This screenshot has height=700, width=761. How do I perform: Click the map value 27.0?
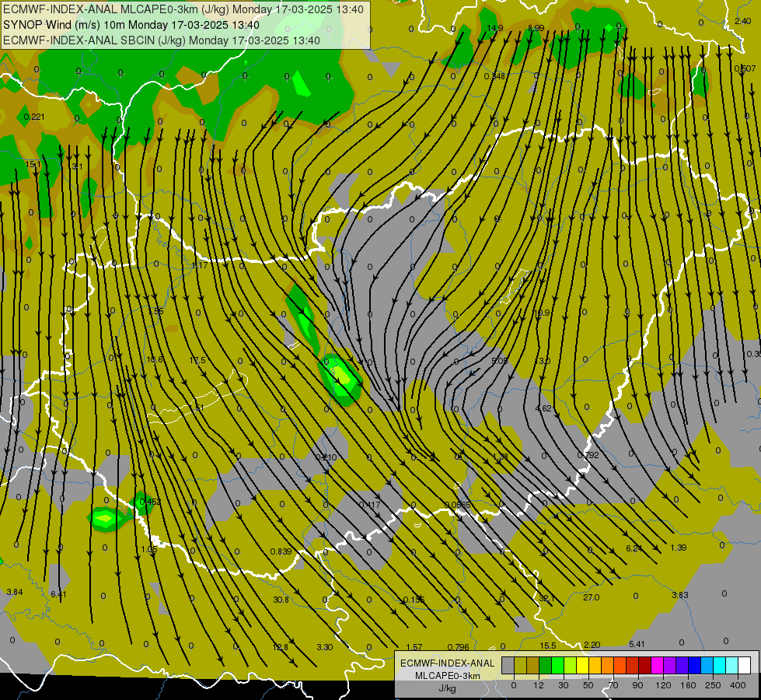[591, 597]
